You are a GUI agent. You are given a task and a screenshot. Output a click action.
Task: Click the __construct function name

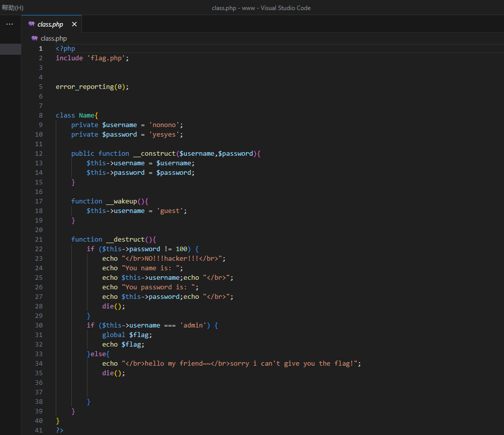pyautogui.click(x=154, y=154)
